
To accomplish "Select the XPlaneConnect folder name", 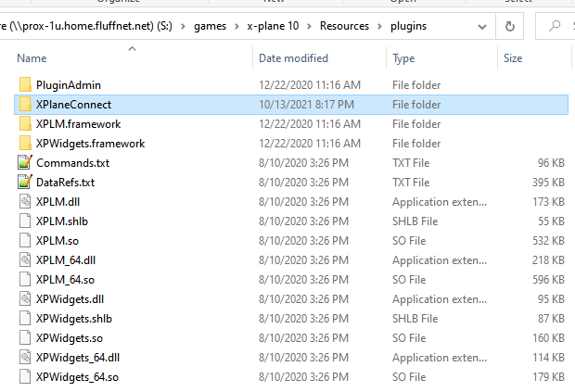I will click(73, 105).
